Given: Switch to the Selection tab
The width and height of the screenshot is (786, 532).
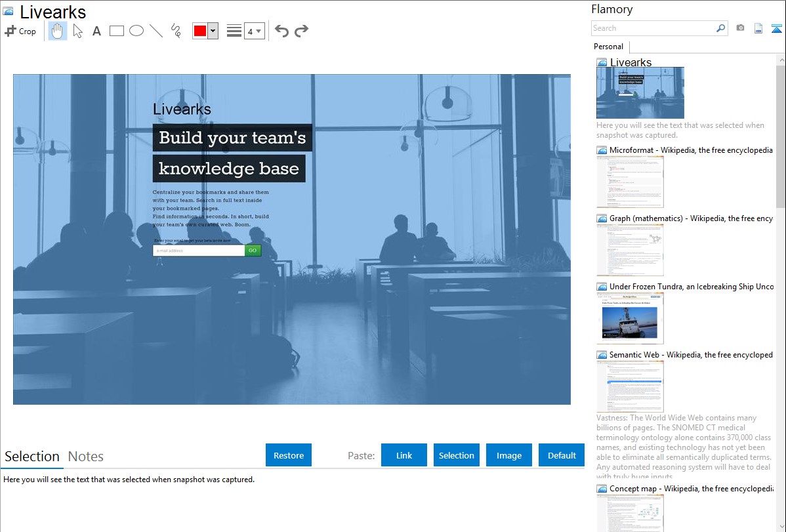Looking at the screenshot, I should 32,457.
